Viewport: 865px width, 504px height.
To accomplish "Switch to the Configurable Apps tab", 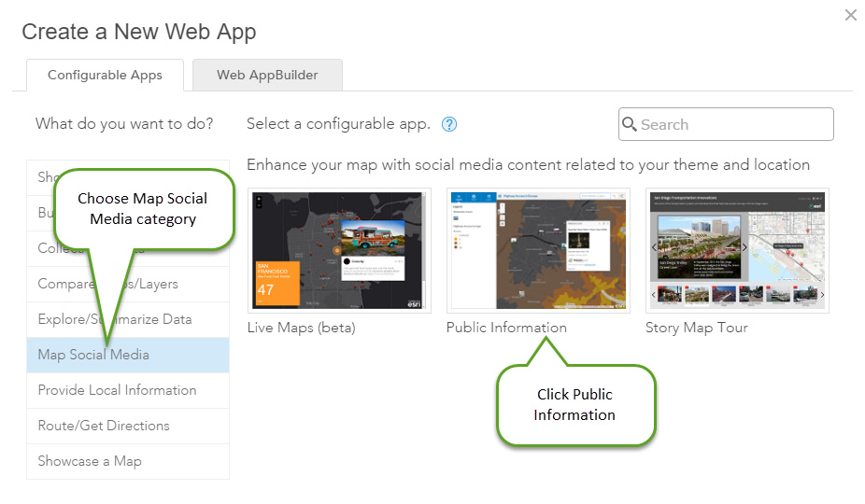I will [105, 75].
